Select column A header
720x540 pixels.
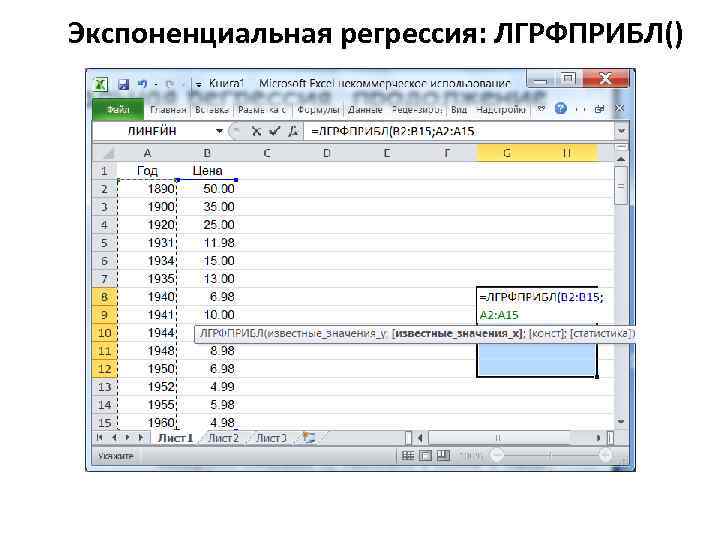[x=147, y=153]
